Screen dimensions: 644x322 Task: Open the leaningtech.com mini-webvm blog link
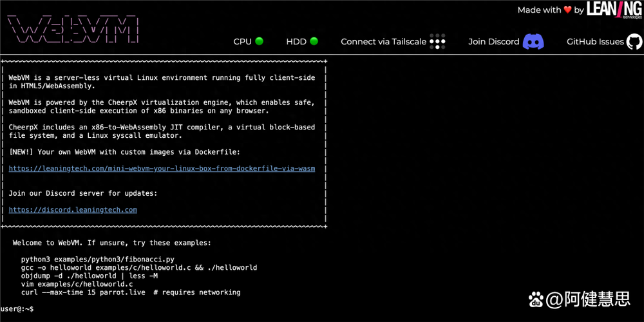(162, 168)
